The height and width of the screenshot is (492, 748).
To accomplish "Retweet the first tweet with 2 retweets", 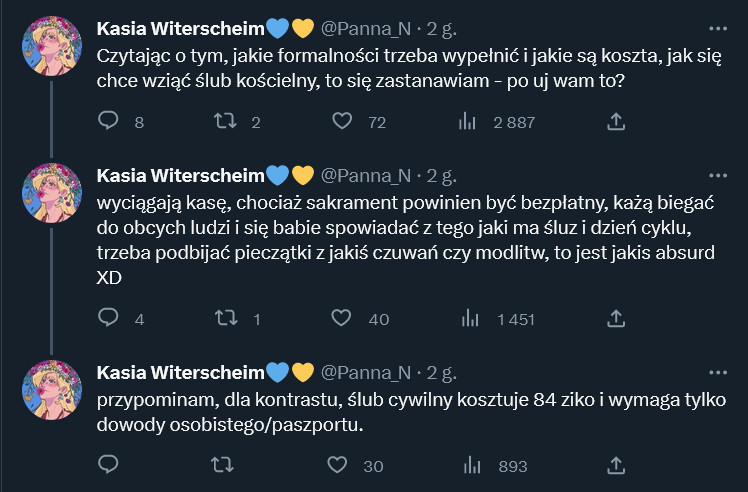I will [x=225, y=122].
